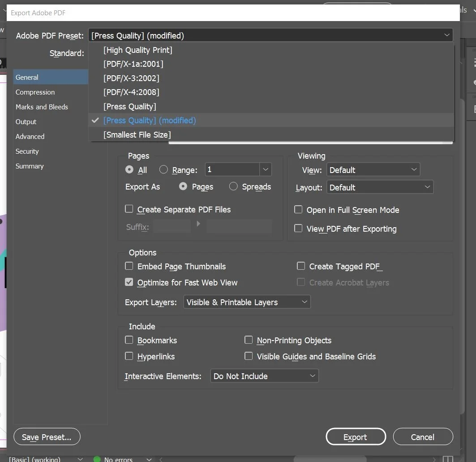Screen dimensions: 476x462
Task: Uncheck Optimize for Fast Web View
Action: pyautogui.click(x=129, y=282)
